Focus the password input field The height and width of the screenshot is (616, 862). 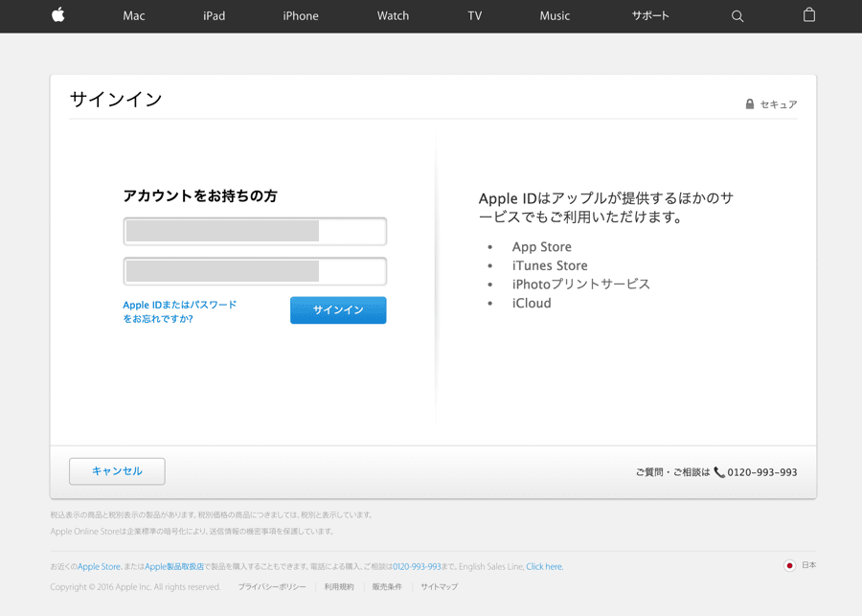click(255, 271)
